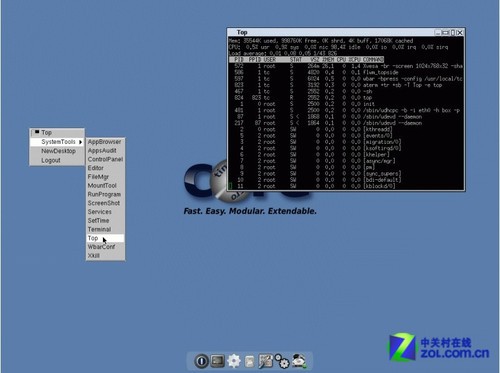
Task: Select the '-sh' process row in Top
Action: tap(346, 91)
